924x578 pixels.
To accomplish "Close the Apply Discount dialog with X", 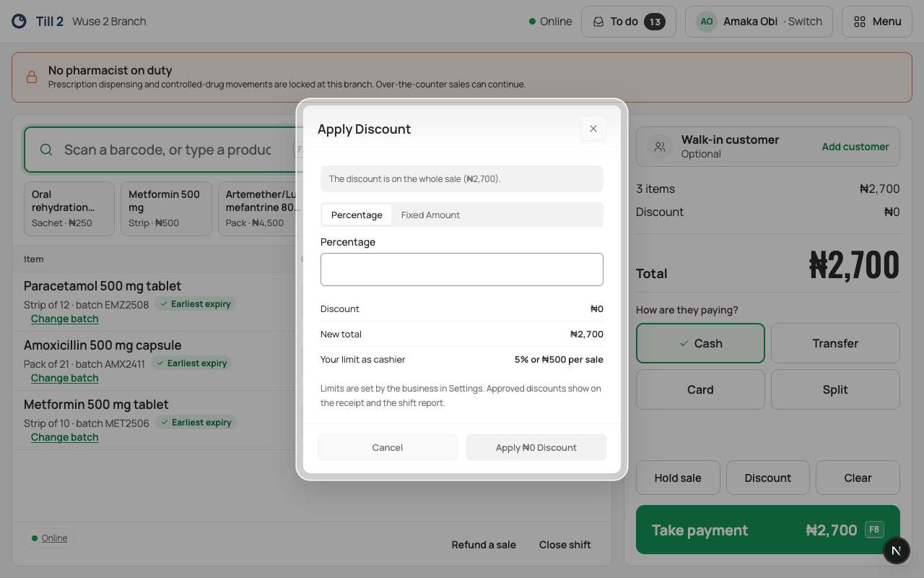I will coord(593,129).
